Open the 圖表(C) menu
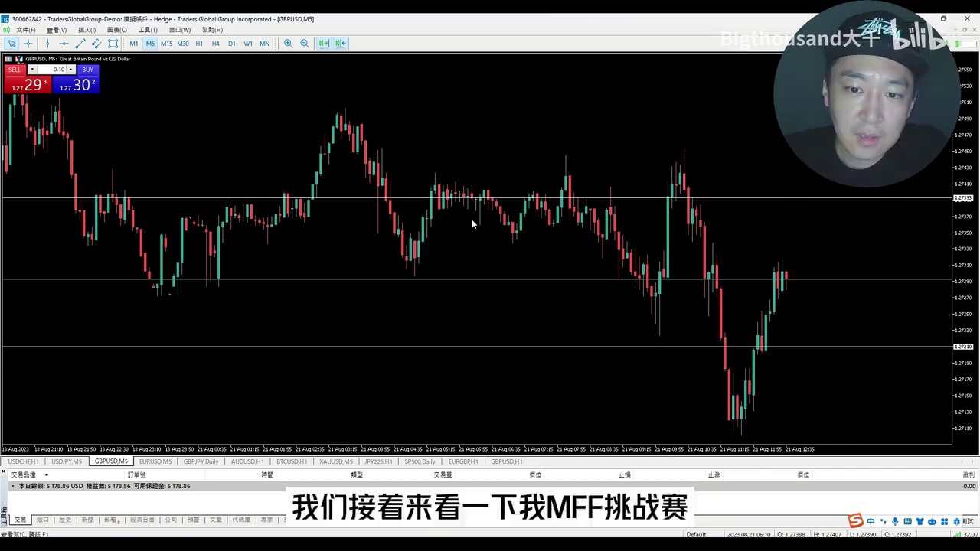 (117, 30)
